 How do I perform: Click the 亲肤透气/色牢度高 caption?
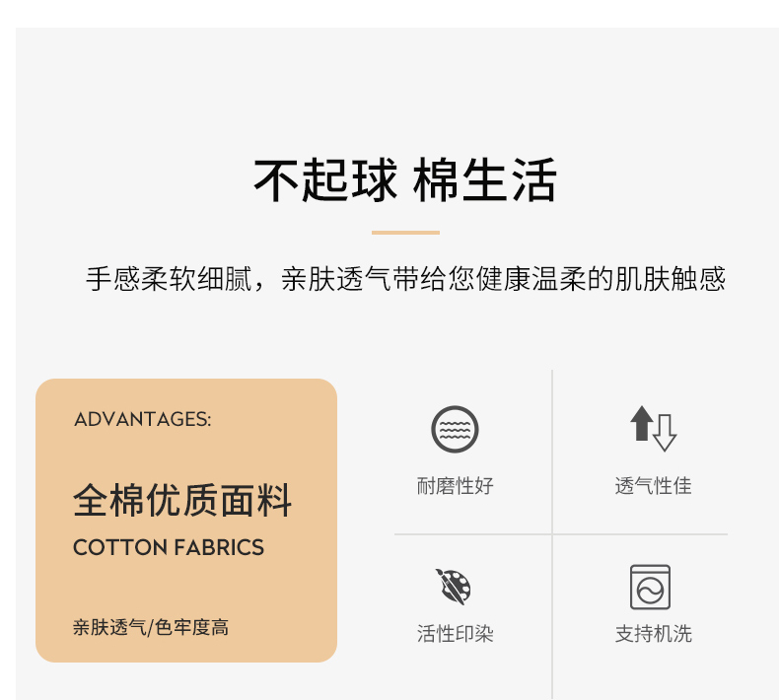[x=151, y=627]
